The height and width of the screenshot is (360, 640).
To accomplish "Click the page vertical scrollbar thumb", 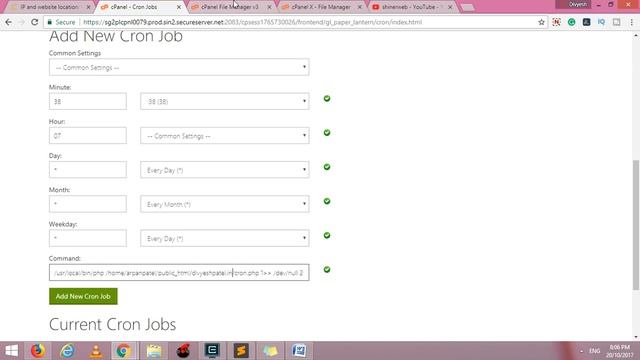I will coord(636,225).
